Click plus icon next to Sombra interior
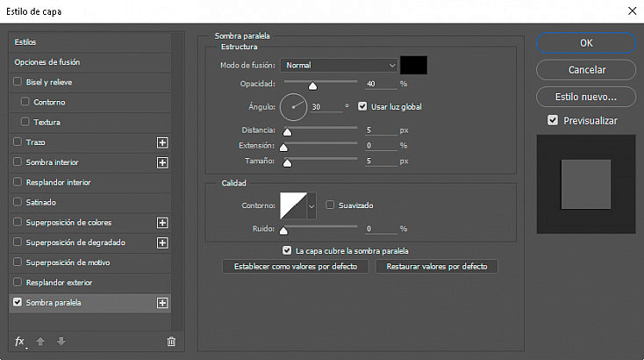The width and height of the screenshot is (644, 360). pyautogui.click(x=162, y=162)
